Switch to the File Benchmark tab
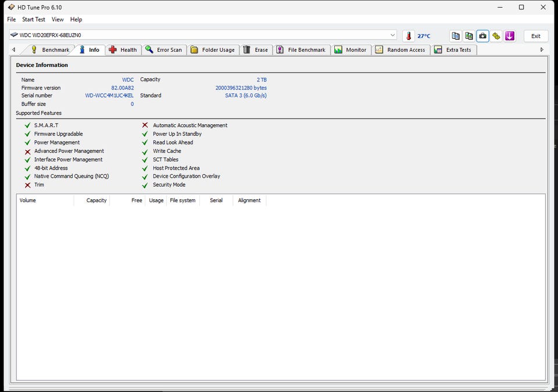 point(302,50)
